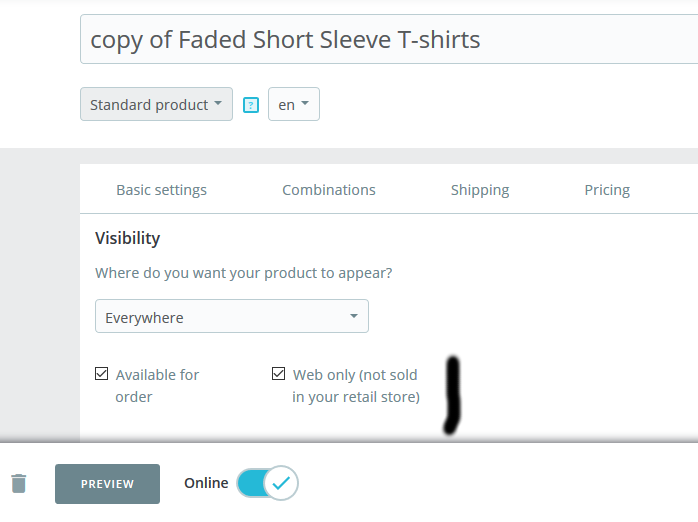Click the trash delete product icon
Screen dimensions: 698x522
coord(18,484)
